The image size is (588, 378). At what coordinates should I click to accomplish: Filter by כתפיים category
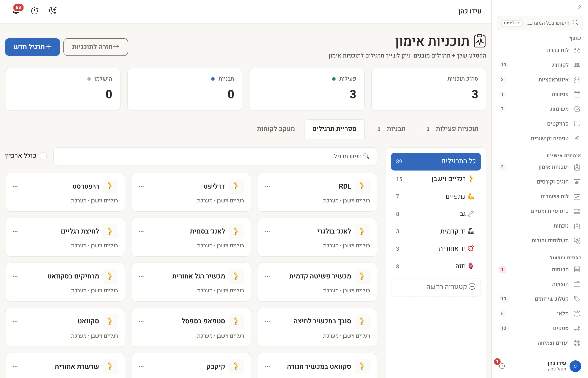pos(436,196)
